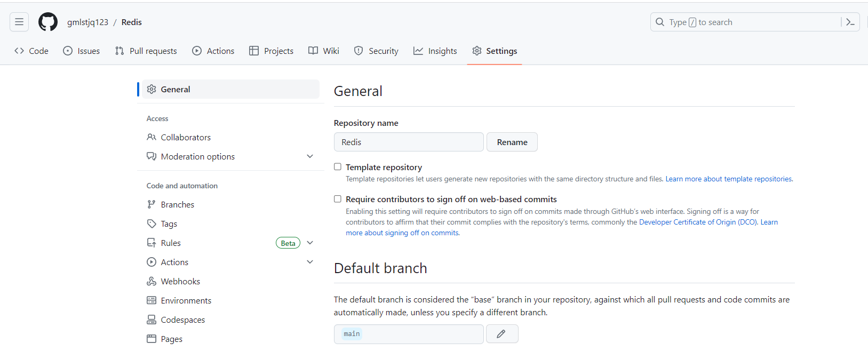
Task: Open the hamburger navigation menu
Action: click(19, 22)
